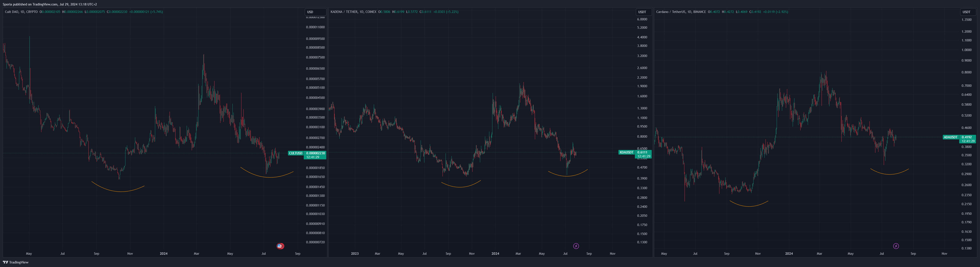This screenshot has height=267, width=980.
Task: Open the USD currency selector on the Cult DAO chart
Action: [x=315, y=12]
